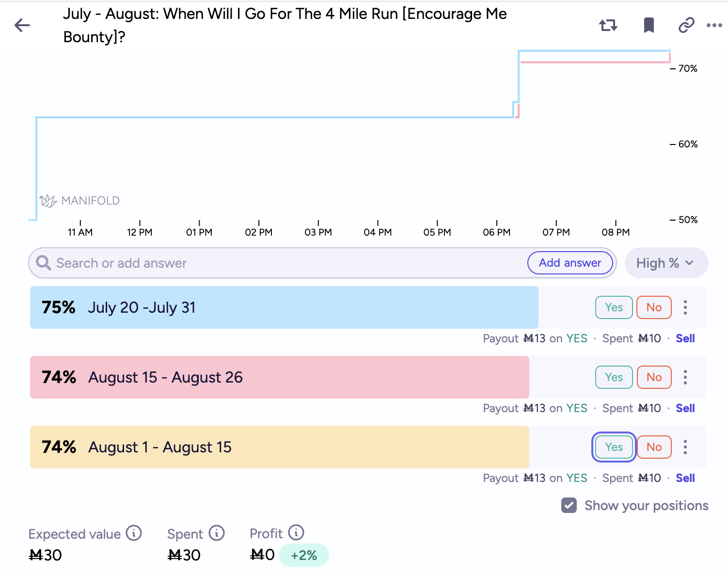Open info tooltip next to Profit

[296, 532]
